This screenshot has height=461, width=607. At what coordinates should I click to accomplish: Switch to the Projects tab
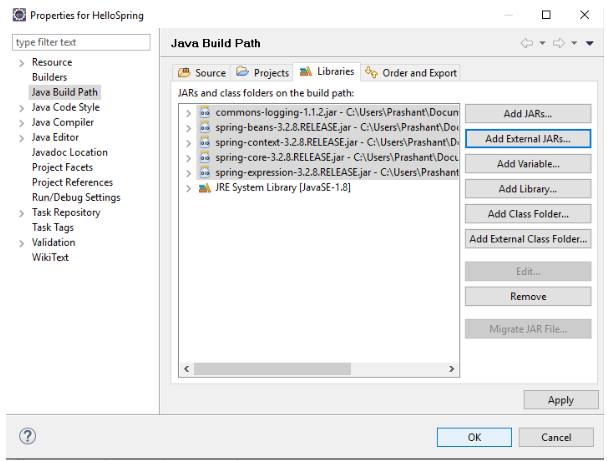coord(262,72)
